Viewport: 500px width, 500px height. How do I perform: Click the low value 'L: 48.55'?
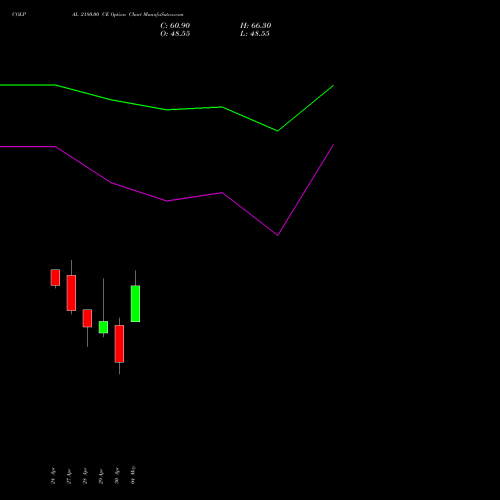[x=255, y=34]
